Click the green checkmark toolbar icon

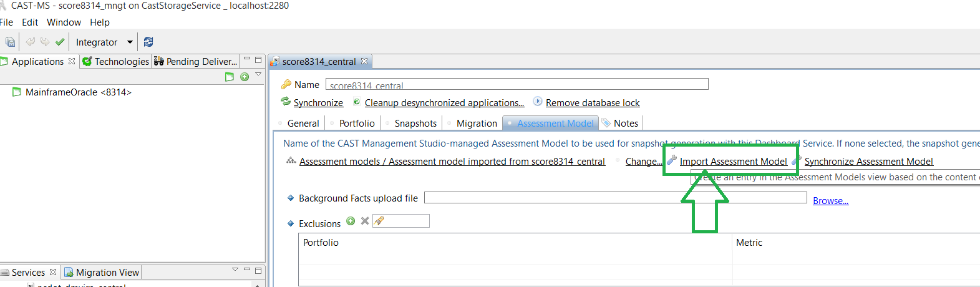[x=60, y=42]
